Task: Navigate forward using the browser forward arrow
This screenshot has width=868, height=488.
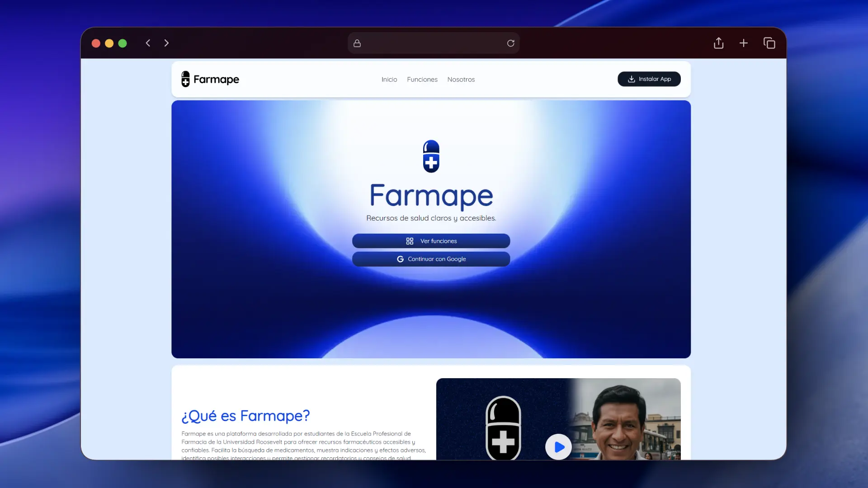Action: click(166, 43)
